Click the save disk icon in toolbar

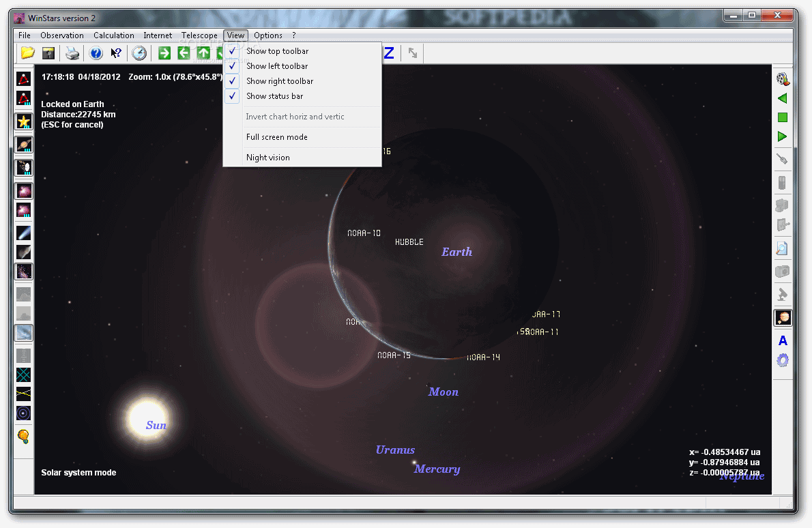[x=48, y=53]
